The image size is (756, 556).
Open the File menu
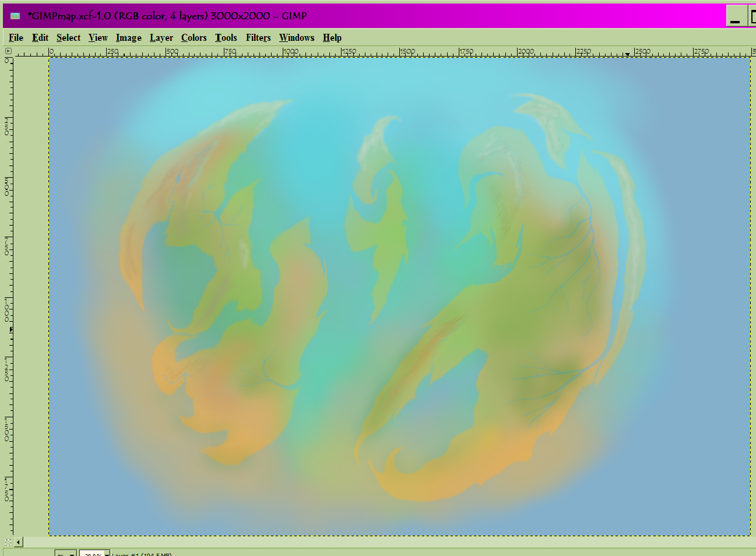pyautogui.click(x=16, y=37)
